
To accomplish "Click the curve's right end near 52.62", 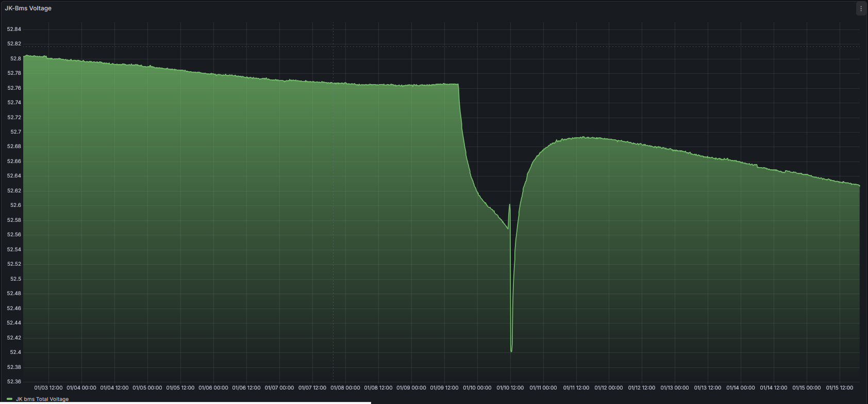I will (859, 185).
